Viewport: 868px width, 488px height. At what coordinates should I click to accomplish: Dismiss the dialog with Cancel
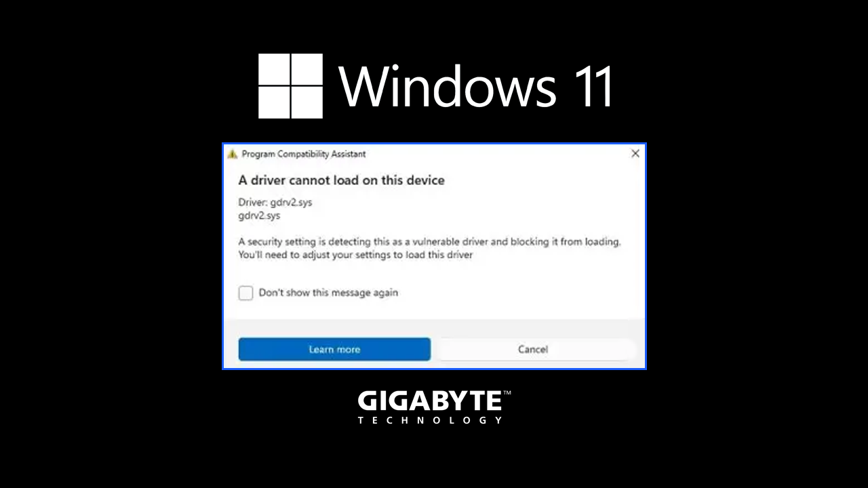[x=533, y=349]
